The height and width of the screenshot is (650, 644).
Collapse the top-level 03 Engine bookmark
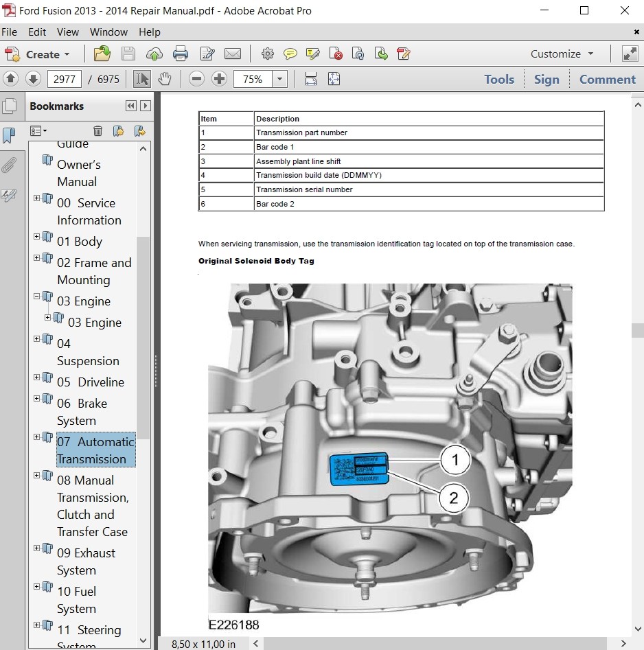coord(36,297)
